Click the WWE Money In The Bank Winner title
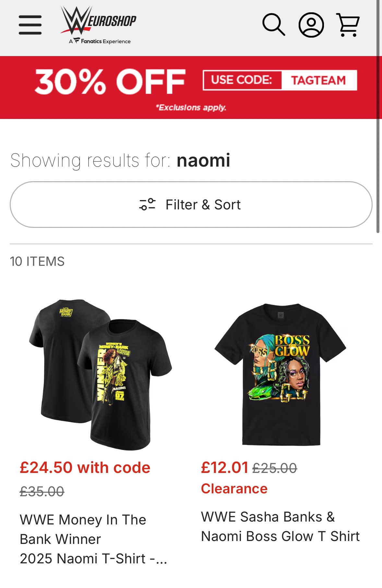 pyautogui.click(x=93, y=539)
